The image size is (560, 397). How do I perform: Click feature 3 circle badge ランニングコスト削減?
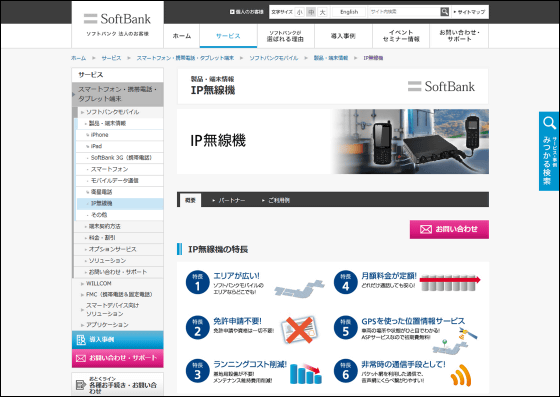coord(198,371)
